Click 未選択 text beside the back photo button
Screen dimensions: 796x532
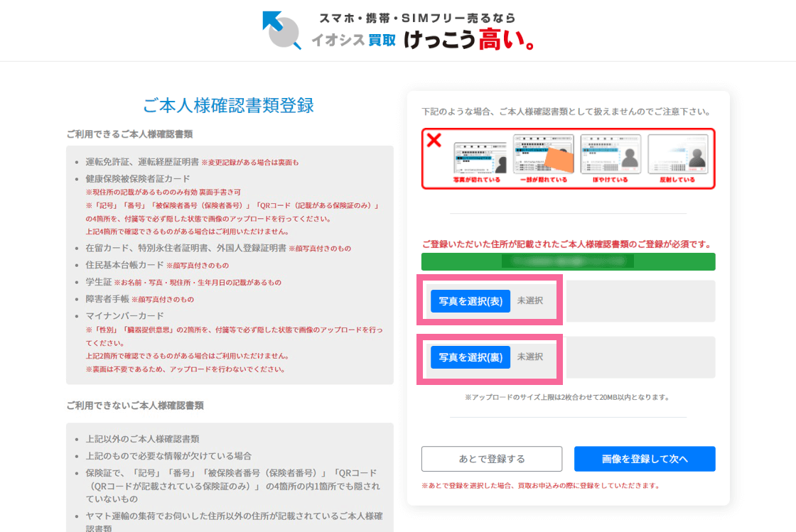(530, 357)
